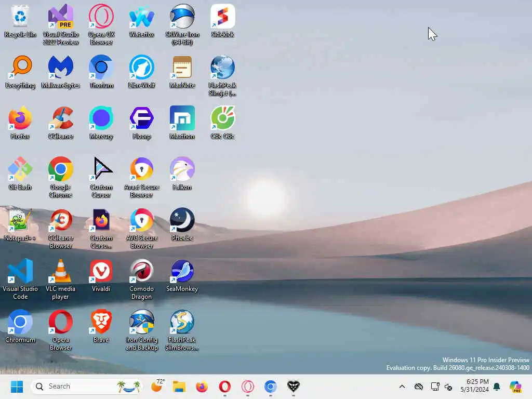This screenshot has width=532, height=399.
Task: Select the Google Chrome desktop icon
Action: pyautogui.click(x=61, y=177)
